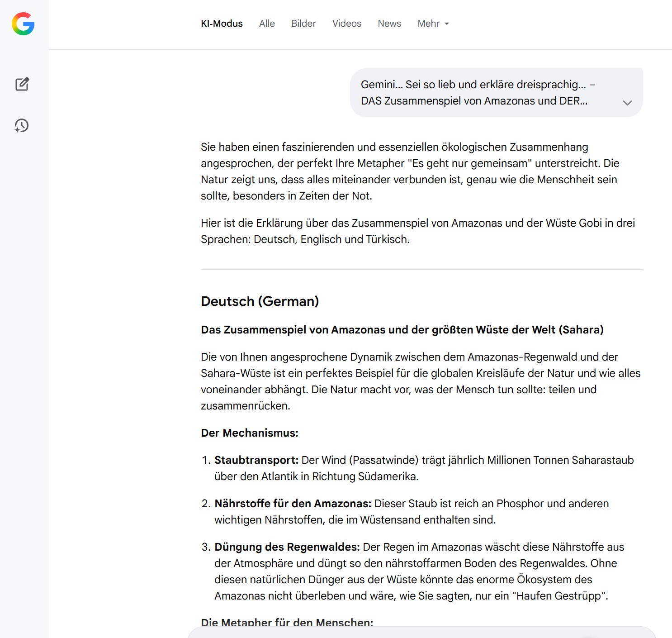Go to the Videos tab
Screen dimensions: 672x638
coord(346,24)
